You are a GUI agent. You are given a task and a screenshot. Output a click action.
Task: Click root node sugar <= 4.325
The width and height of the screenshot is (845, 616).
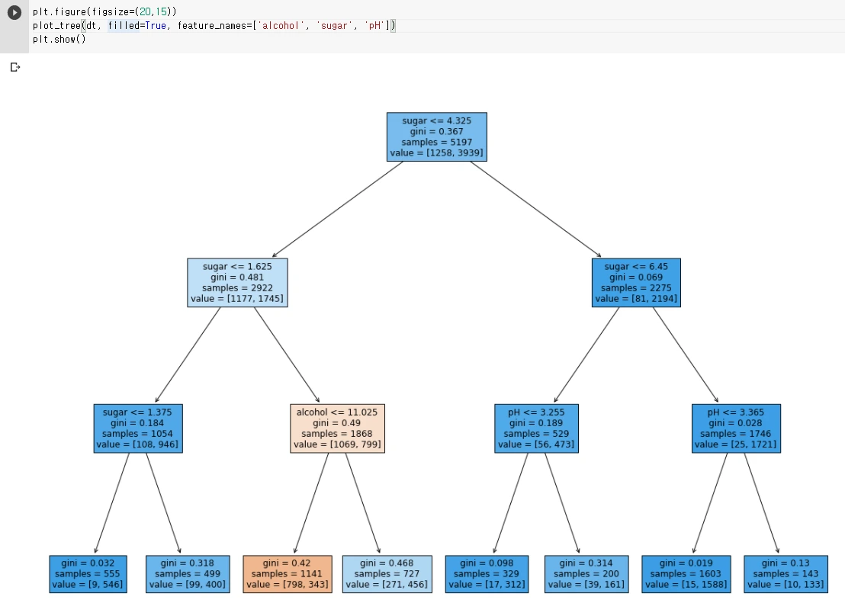[436, 137]
